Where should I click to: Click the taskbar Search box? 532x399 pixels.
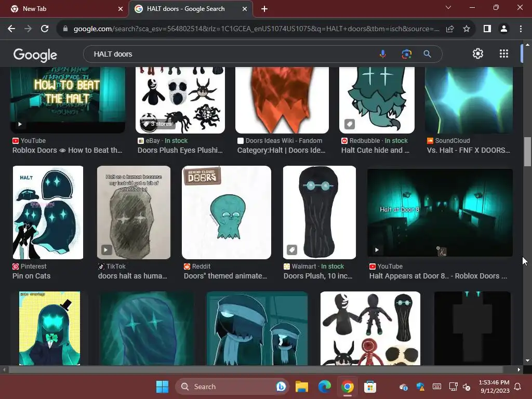(232, 387)
